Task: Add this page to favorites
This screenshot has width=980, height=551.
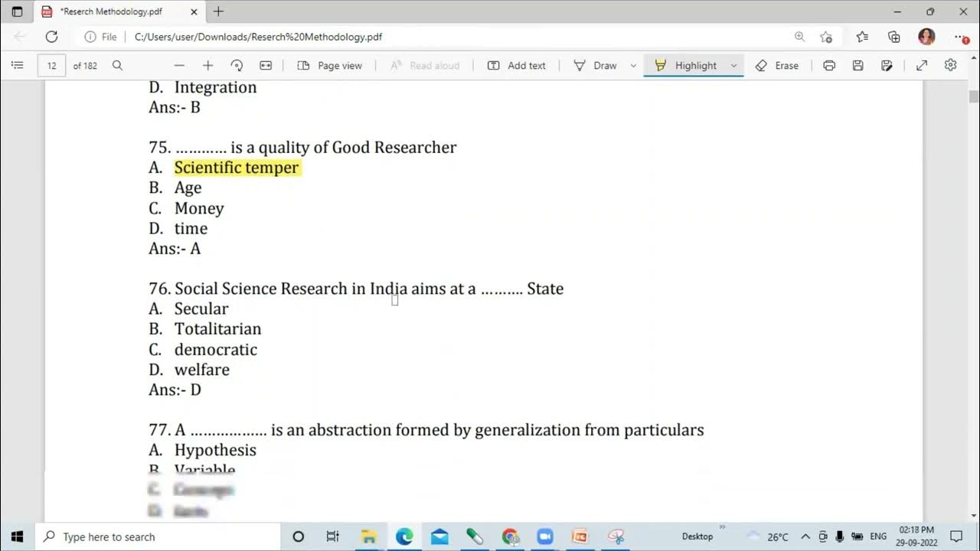Action: [825, 37]
